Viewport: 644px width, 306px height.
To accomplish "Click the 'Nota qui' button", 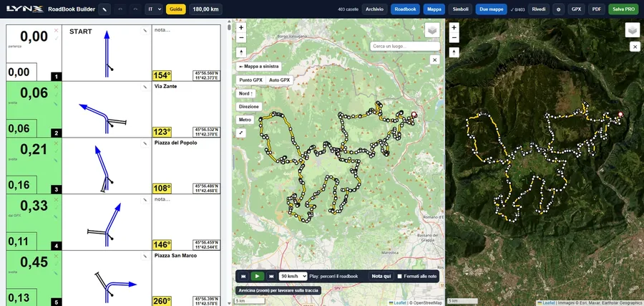I will point(381,276).
